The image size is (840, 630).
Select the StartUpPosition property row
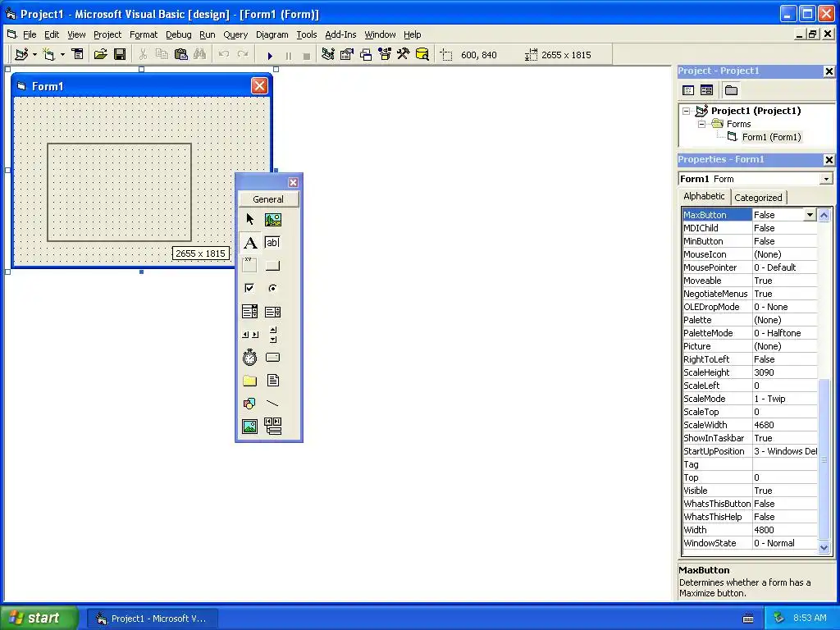(x=750, y=451)
